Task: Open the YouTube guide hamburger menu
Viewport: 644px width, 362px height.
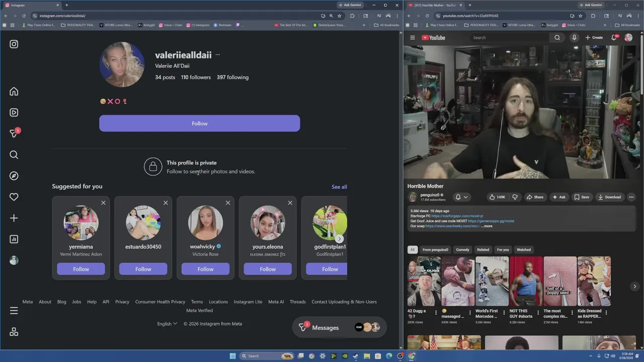Action: tap(413, 38)
